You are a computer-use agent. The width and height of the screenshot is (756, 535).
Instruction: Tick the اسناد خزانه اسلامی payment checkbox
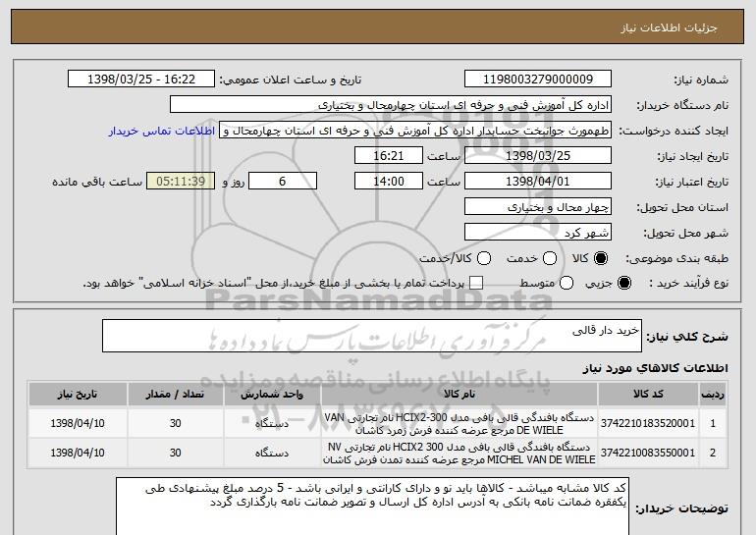pyautogui.click(x=476, y=283)
